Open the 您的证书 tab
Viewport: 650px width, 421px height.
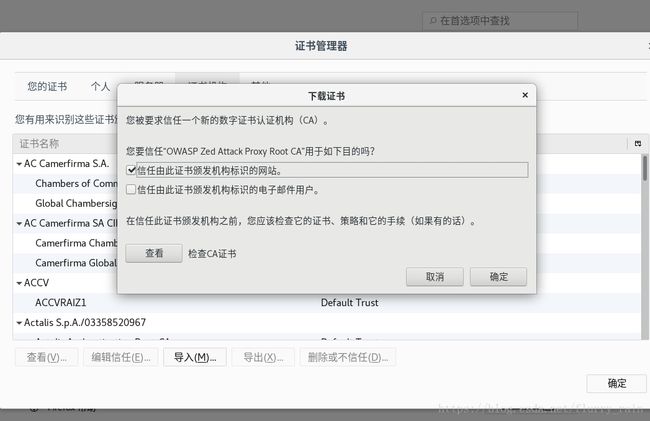click(x=47, y=87)
